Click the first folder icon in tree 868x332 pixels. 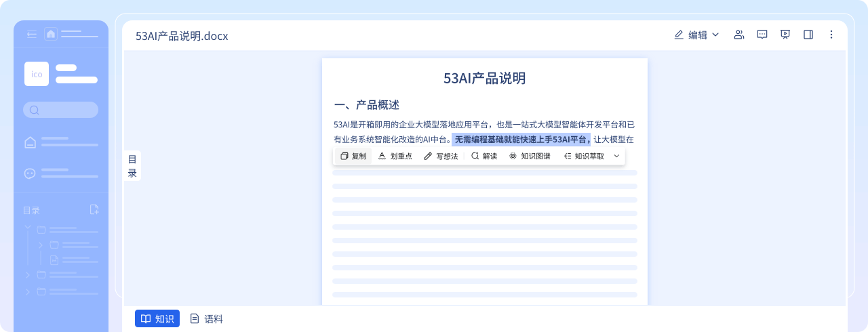(41, 230)
